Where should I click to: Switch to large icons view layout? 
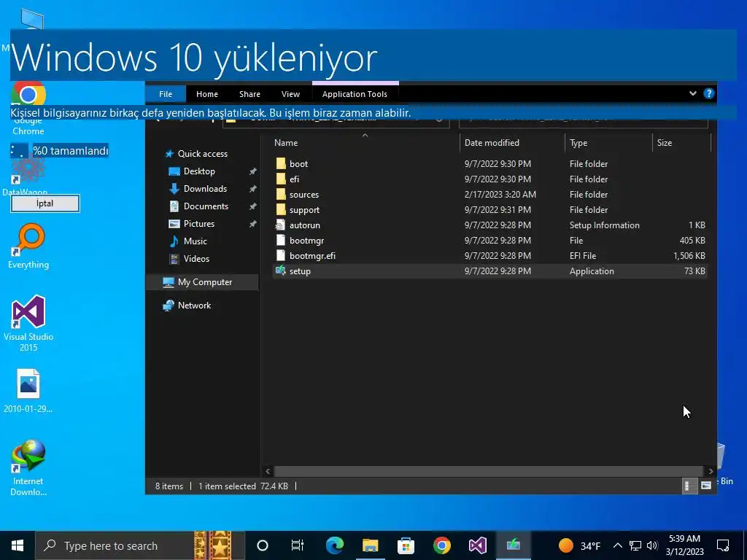tap(706, 486)
